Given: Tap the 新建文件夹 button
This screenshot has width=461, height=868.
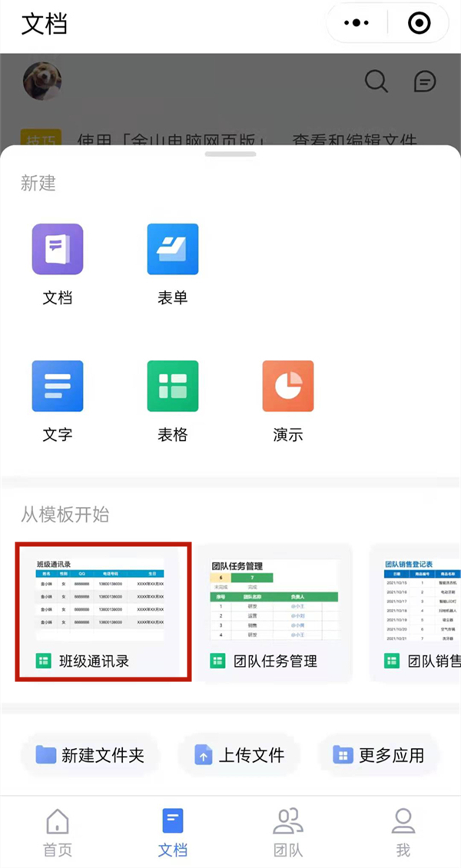Looking at the screenshot, I should tap(90, 755).
